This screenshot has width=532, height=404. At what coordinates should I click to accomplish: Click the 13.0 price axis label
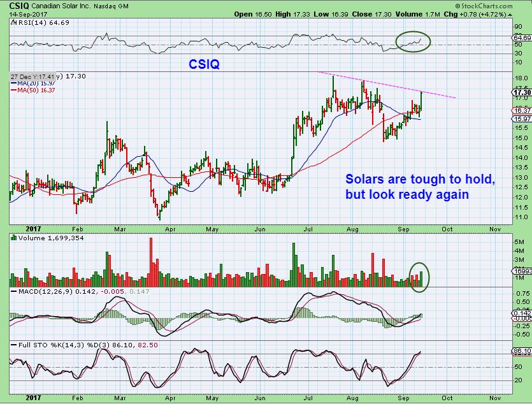521,177
